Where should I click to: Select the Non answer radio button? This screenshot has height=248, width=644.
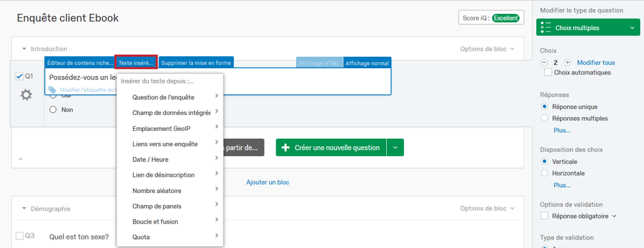53,110
